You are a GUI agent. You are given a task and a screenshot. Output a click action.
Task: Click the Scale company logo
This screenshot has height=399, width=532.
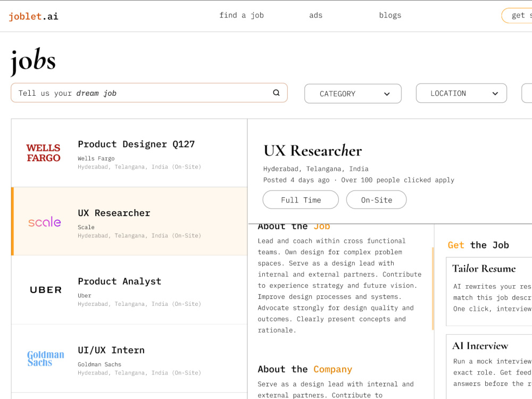point(45,222)
